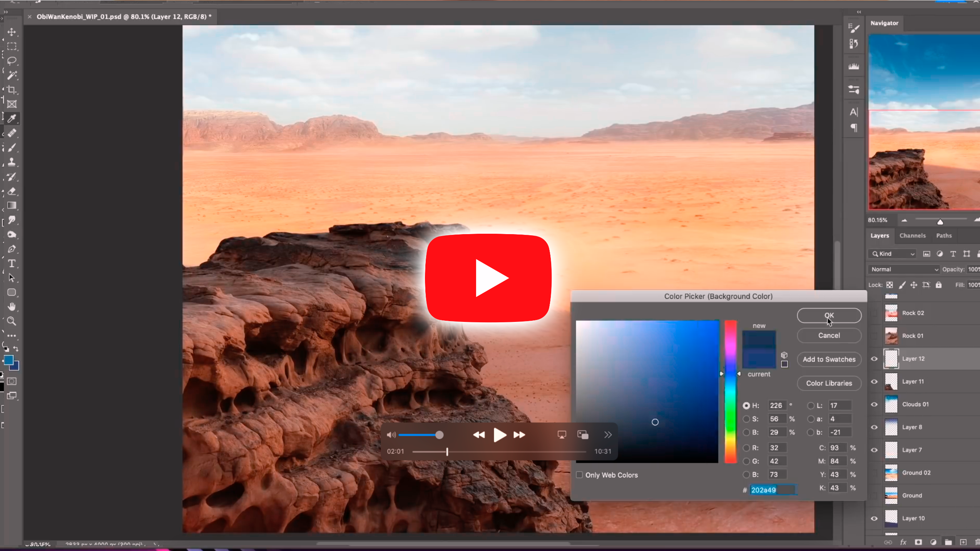Click the hex color input field
This screenshot has width=980, height=551.
pyautogui.click(x=773, y=490)
